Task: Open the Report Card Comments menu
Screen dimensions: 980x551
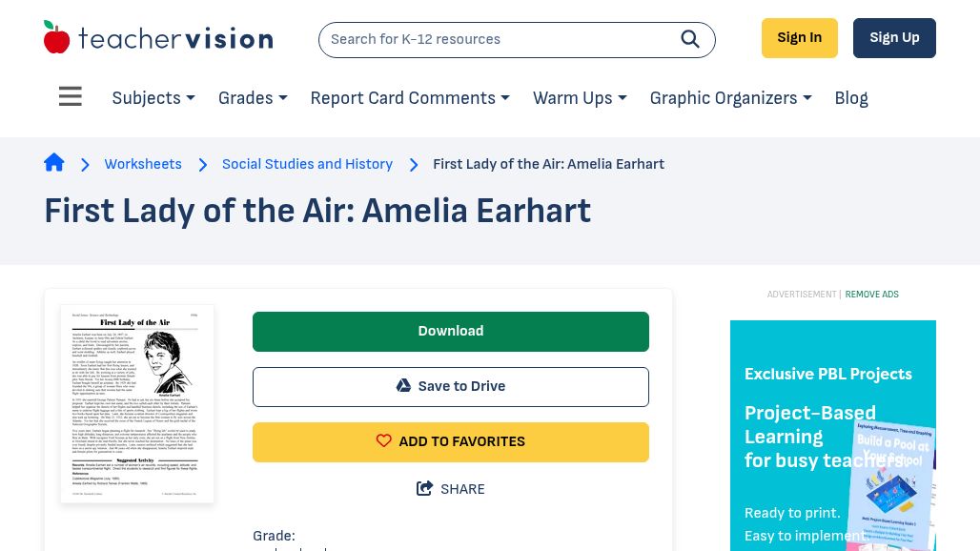Action: tap(410, 98)
